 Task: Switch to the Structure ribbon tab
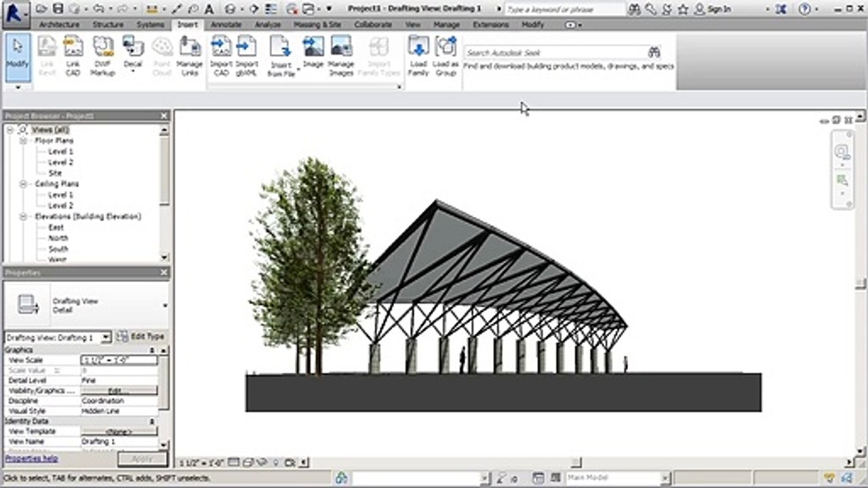pyautogui.click(x=108, y=24)
